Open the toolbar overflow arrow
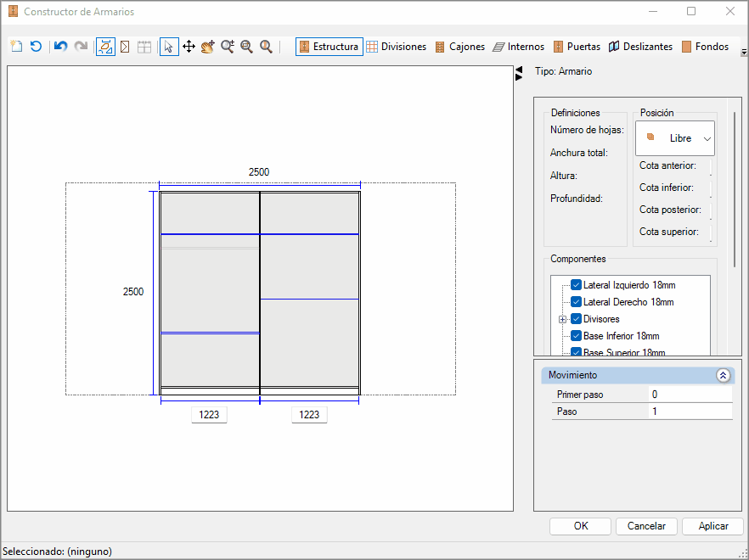 744,52
